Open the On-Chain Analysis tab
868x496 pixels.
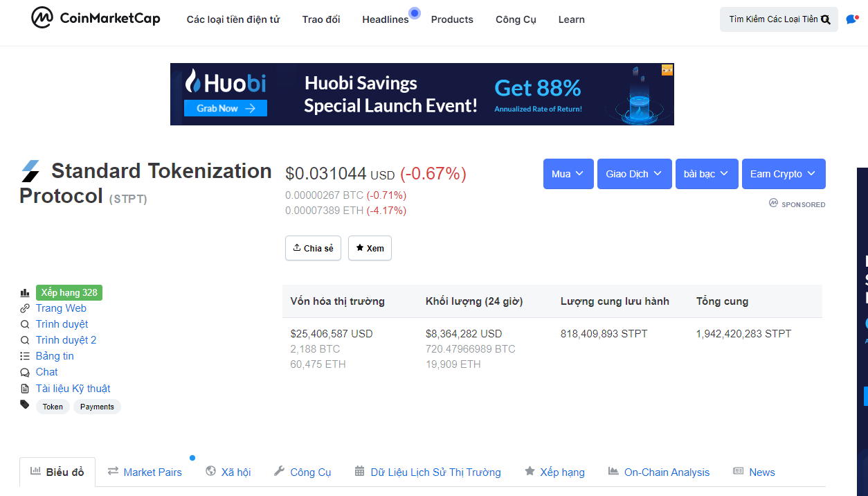click(659, 472)
